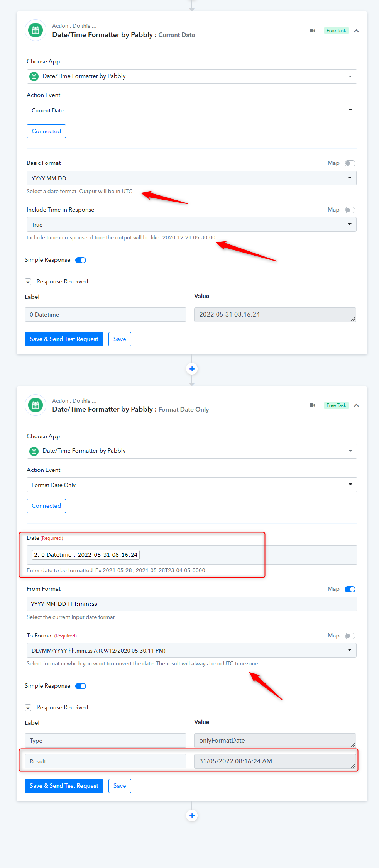
Task: Click plus icon between the two action steps
Action: click(192, 369)
